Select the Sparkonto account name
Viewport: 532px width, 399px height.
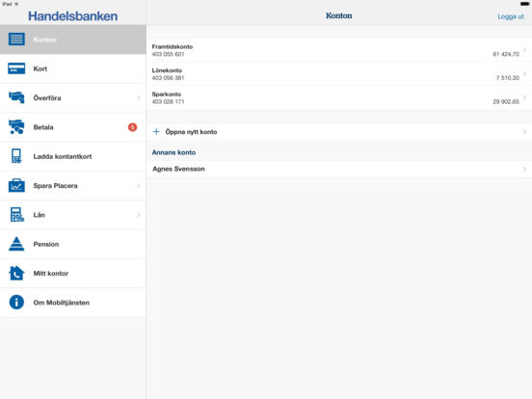click(167, 94)
